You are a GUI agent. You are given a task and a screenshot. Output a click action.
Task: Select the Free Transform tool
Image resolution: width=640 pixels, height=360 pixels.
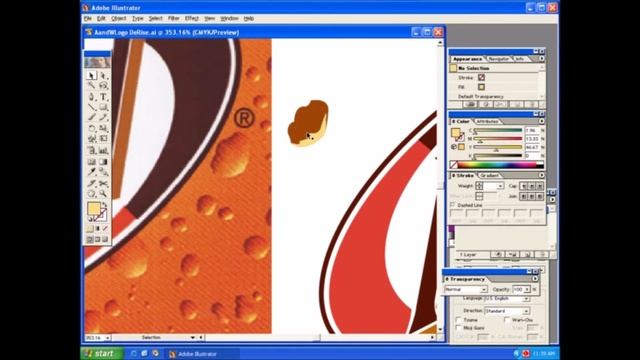103,139
